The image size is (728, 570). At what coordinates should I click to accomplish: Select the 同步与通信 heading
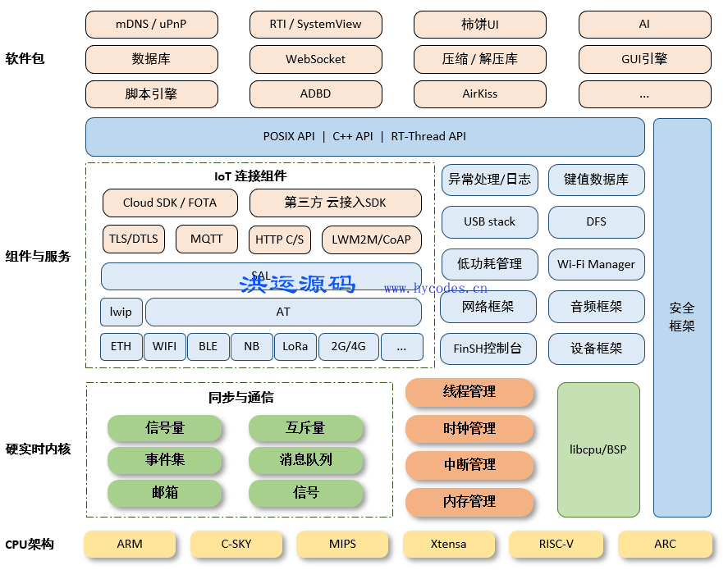tap(240, 398)
